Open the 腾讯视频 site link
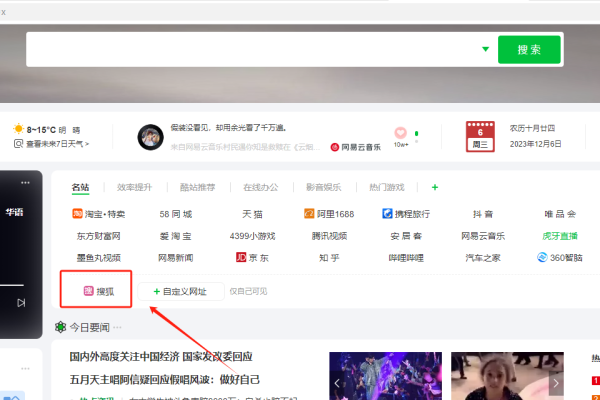 [329, 236]
